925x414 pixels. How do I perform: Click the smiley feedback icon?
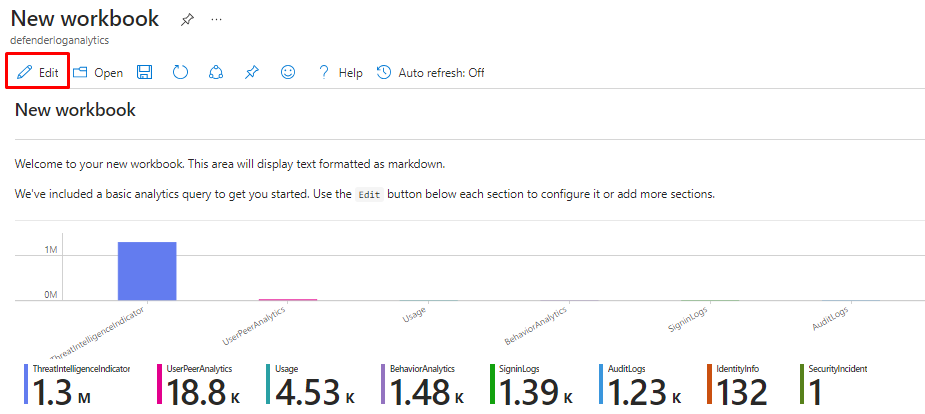tap(287, 73)
